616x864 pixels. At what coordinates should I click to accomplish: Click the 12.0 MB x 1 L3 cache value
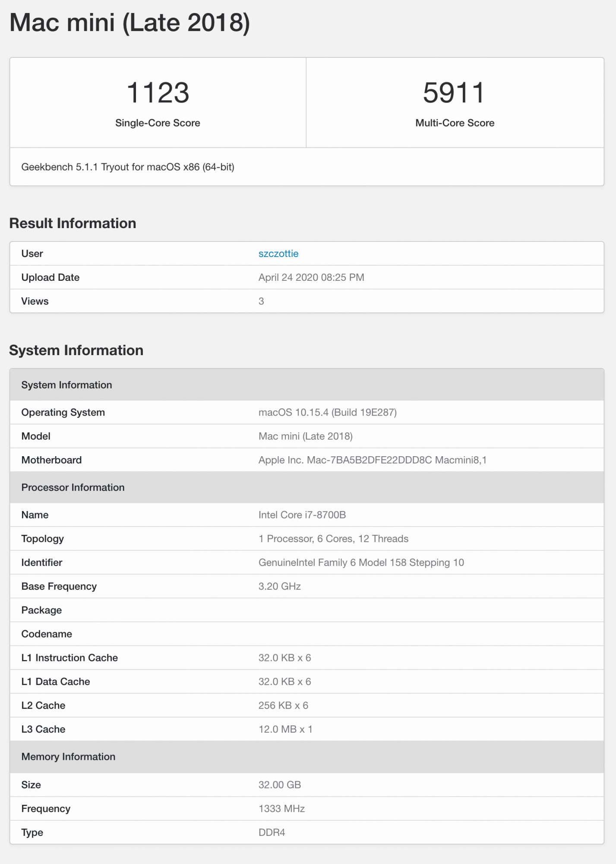tap(285, 729)
